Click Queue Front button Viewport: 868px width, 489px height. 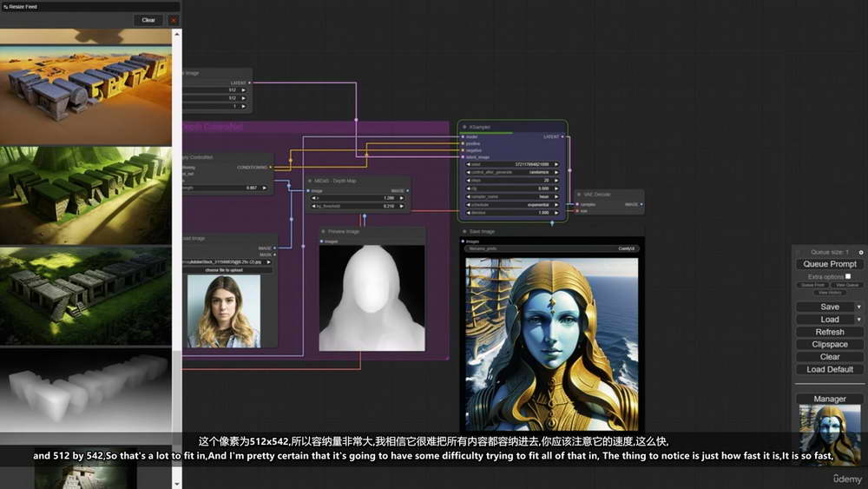[x=812, y=285]
